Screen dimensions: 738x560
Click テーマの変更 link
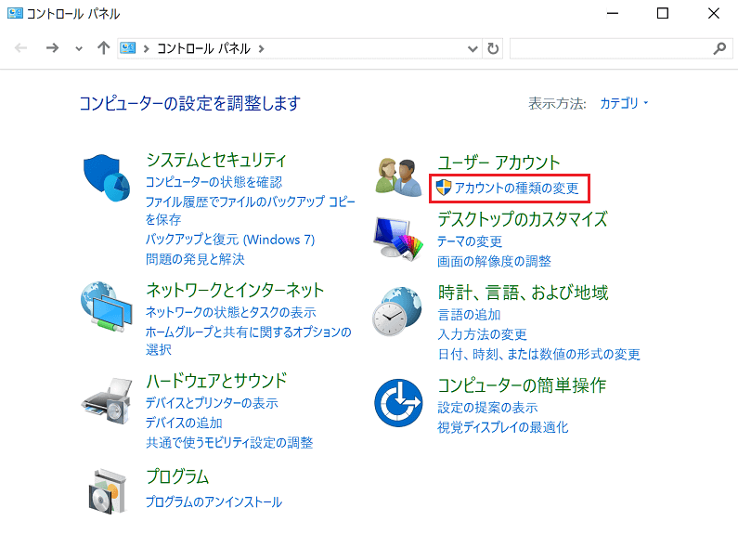pos(470,241)
